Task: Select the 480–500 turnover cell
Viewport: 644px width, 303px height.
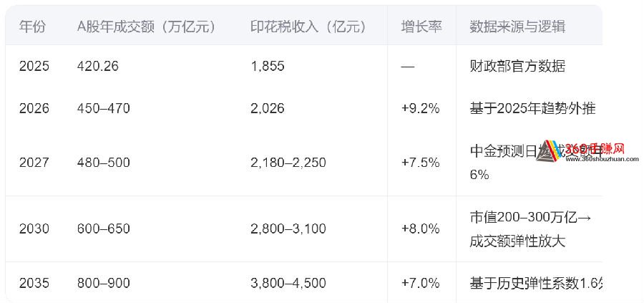Action: click(104, 163)
